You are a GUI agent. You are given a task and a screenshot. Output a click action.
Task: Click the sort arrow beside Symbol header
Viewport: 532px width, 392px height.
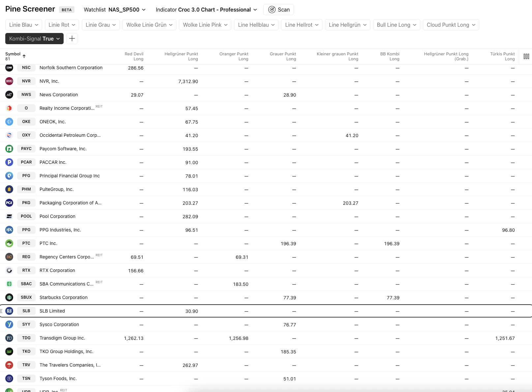coord(24,56)
